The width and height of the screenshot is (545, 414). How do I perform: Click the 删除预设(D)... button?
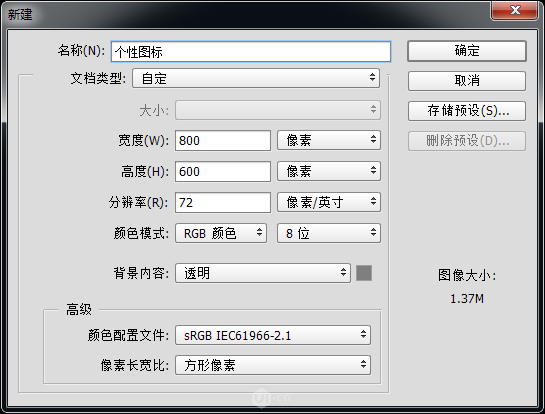pos(467,141)
